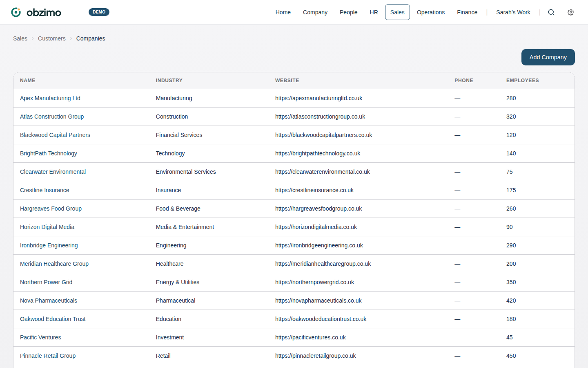Open the Company menu item
Image resolution: width=588 pixels, height=368 pixels.
[315, 12]
